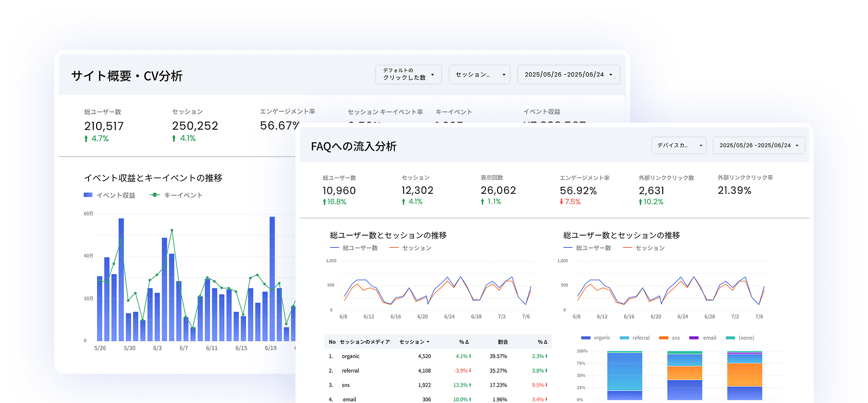
Task: Click the 210,517 総ユーザー数 value
Action: pos(104,126)
